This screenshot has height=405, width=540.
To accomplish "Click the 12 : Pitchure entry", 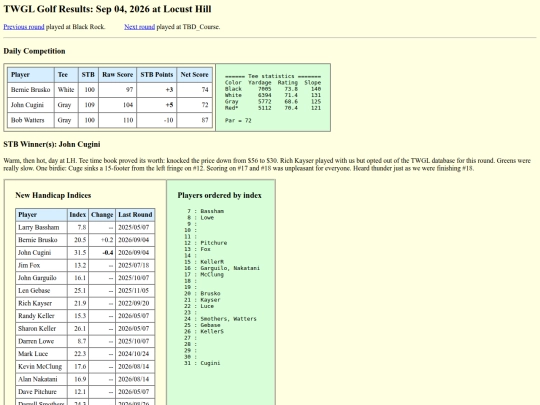I will [206, 243].
